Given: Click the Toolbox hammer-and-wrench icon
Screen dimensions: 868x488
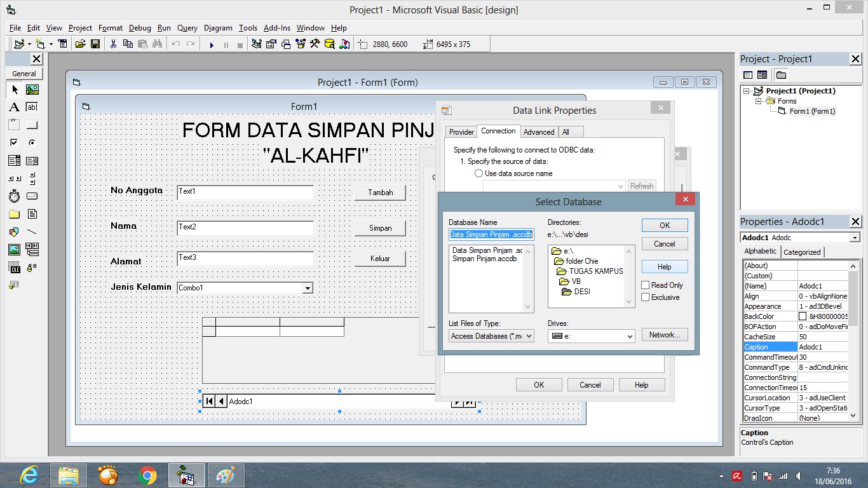Looking at the screenshot, I should click(x=315, y=44).
